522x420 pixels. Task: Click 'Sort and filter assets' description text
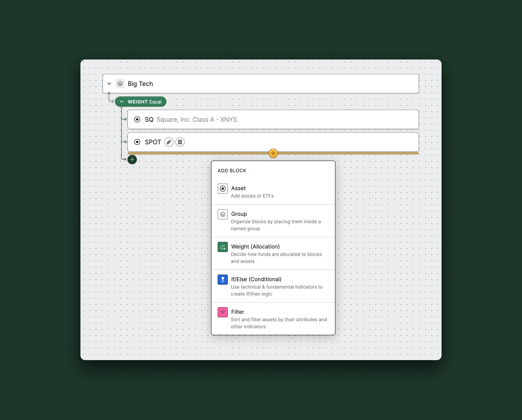[279, 323]
